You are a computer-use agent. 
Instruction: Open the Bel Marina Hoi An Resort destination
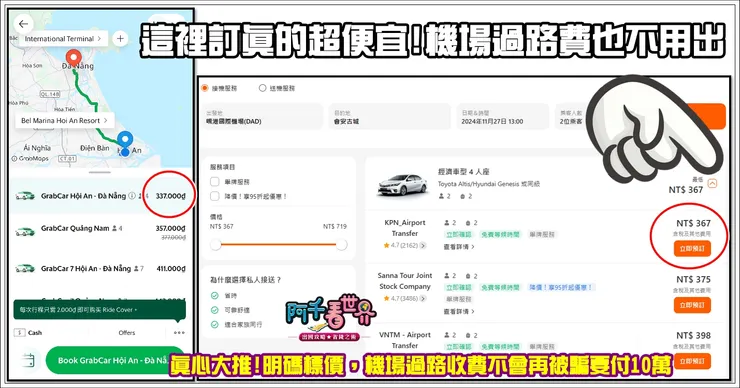64,120
